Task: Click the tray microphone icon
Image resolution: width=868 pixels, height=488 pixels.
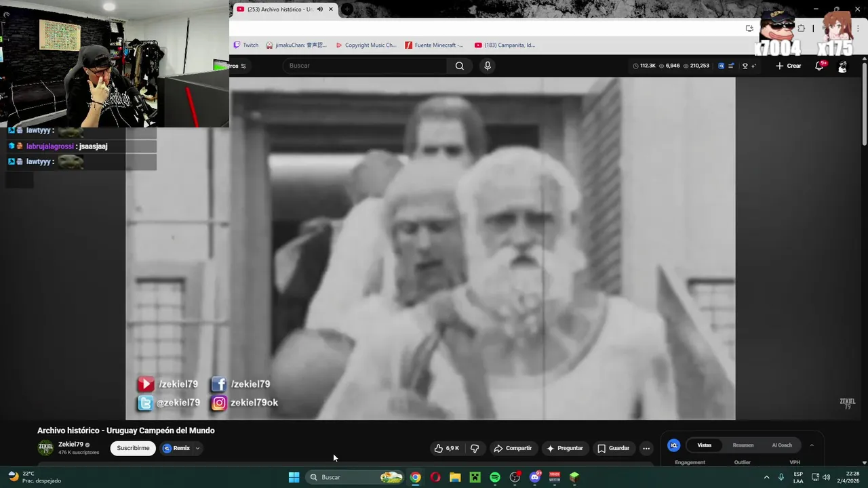Action: (781, 477)
